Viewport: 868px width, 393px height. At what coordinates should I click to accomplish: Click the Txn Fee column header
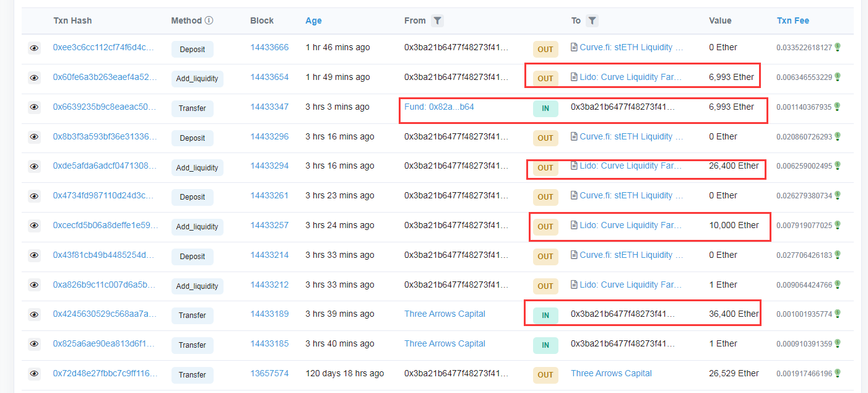click(x=793, y=20)
